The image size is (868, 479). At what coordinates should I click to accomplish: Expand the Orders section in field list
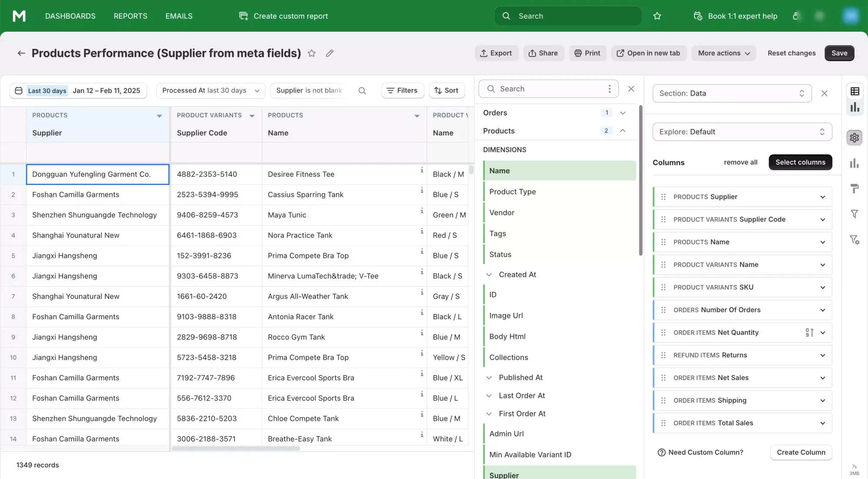click(x=623, y=113)
